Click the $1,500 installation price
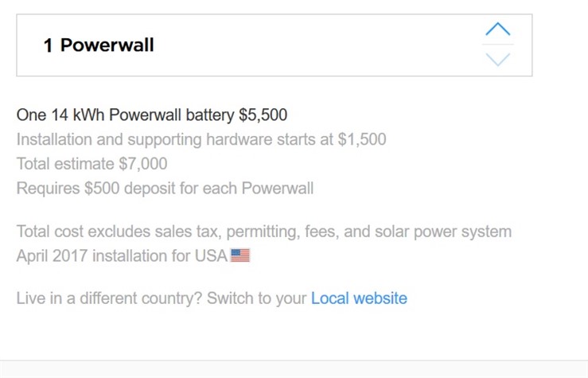 pos(362,139)
